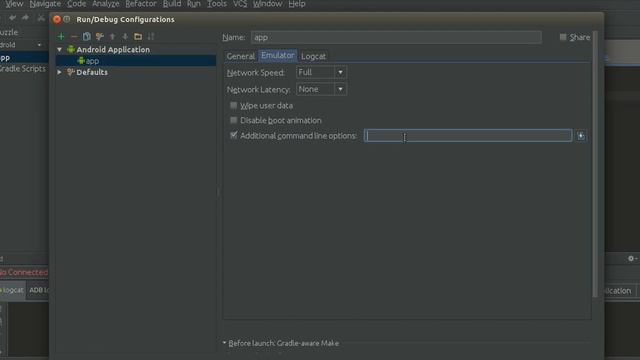Screen dimensions: 640x360
Task: Add new configuration with green plus icon
Action: pyautogui.click(x=61, y=37)
